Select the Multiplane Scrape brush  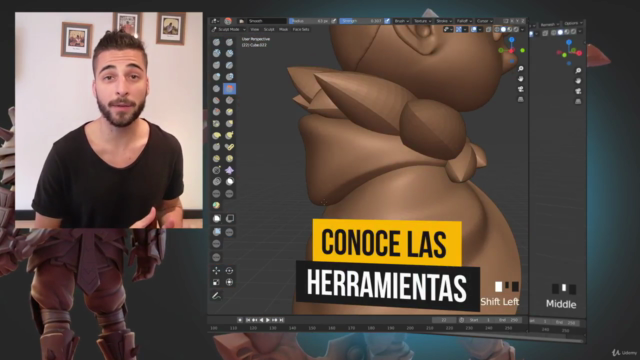229,111
